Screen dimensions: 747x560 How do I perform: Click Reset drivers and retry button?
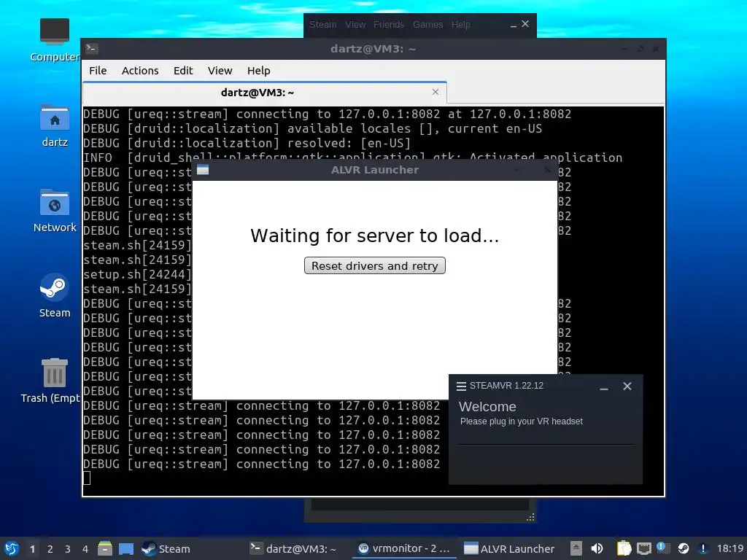pos(374,265)
